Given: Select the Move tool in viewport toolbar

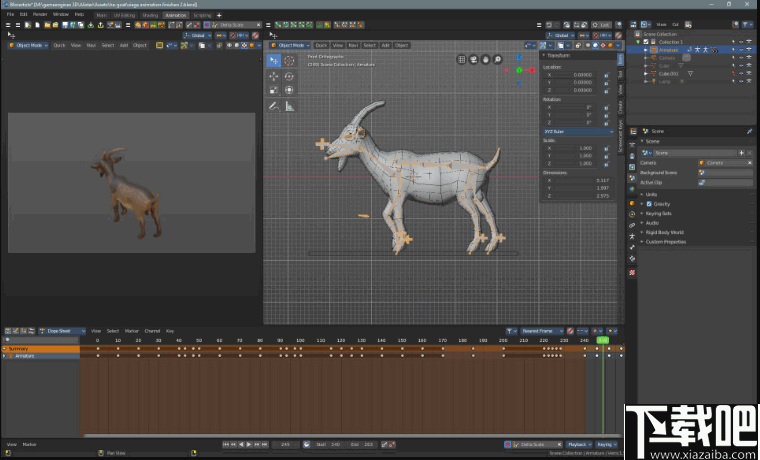Looking at the screenshot, I should [274, 76].
